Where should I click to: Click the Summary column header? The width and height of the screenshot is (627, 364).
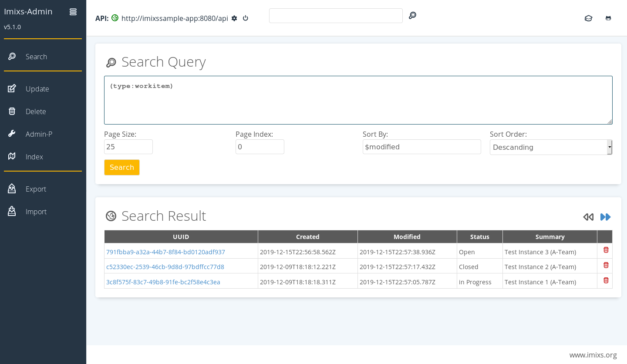coord(550,237)
